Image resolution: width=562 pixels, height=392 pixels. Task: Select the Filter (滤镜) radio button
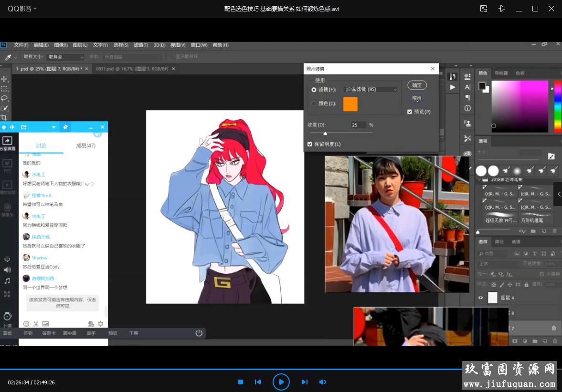[x=314, y=90]
